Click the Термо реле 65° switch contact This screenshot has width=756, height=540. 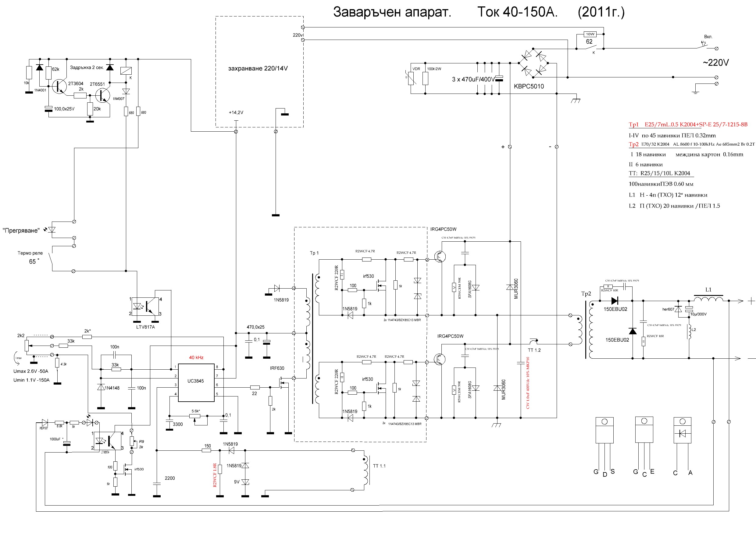(51, 258)
